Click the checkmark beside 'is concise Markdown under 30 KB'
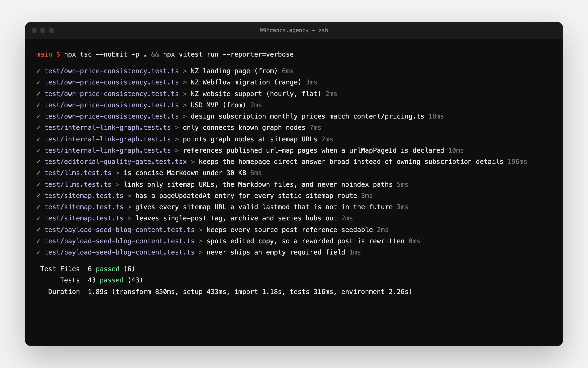 [38, 173]
